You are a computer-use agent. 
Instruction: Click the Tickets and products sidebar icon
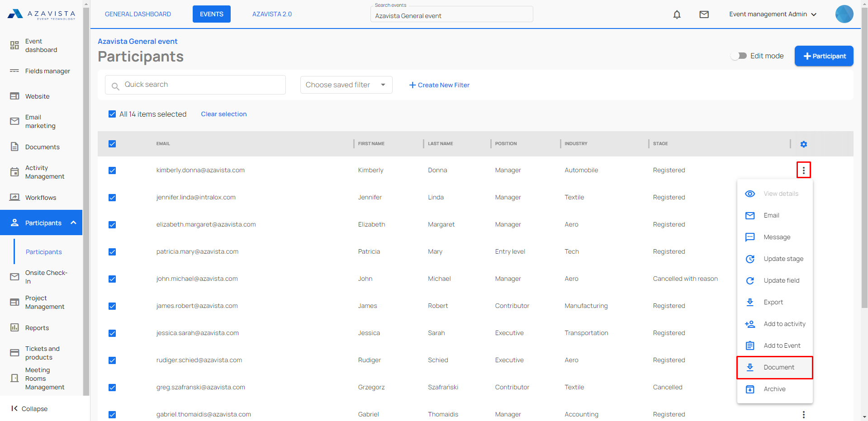(x=14, y=353)
